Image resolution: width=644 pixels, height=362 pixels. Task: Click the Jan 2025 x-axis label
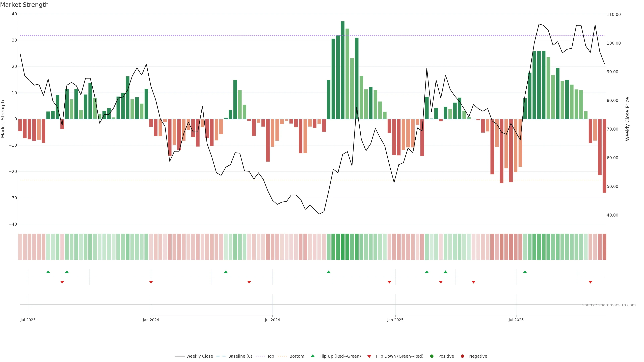pyautogui.click(x=395, y=320)
